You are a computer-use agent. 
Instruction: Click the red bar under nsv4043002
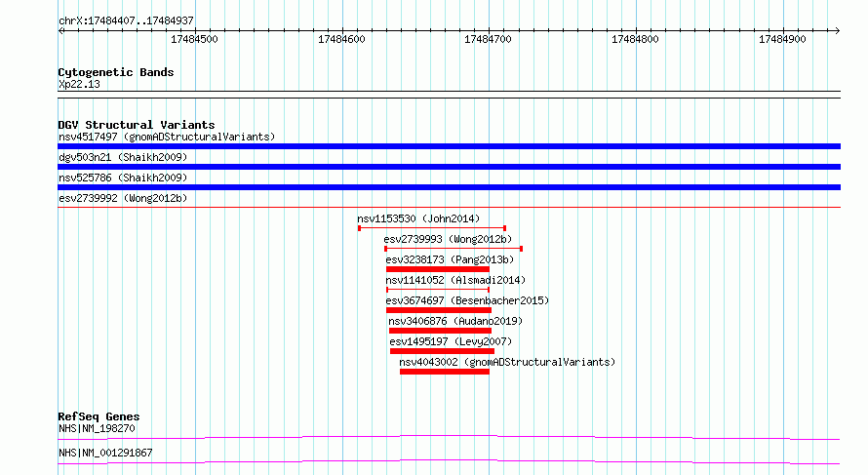(x=445, y=372)
